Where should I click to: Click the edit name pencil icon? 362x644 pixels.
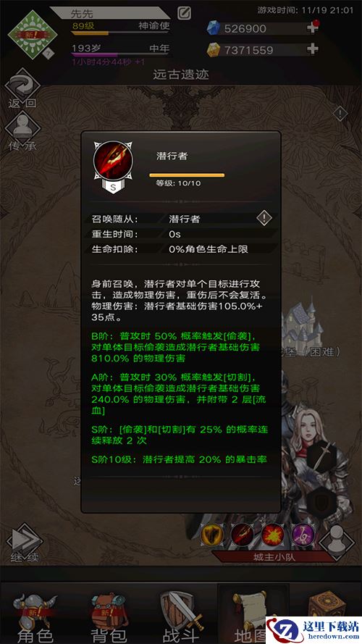click(x=185, y=13)
